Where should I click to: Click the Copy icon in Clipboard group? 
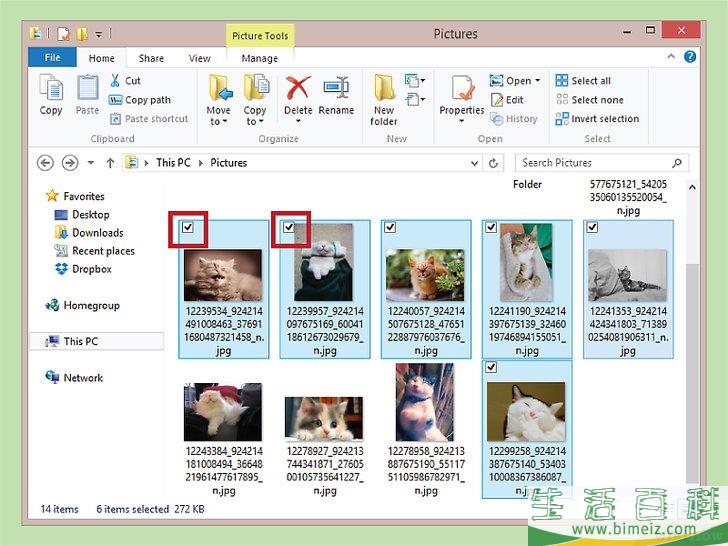(x=51, y=90)
